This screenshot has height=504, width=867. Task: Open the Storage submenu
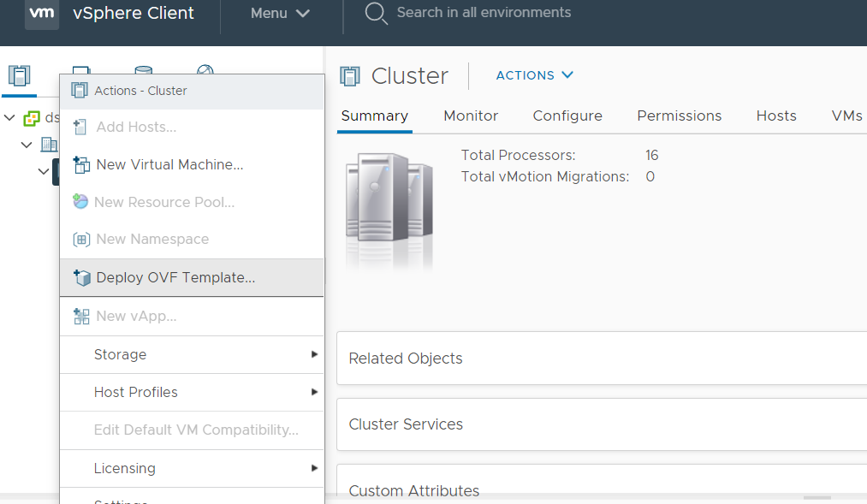192,355
